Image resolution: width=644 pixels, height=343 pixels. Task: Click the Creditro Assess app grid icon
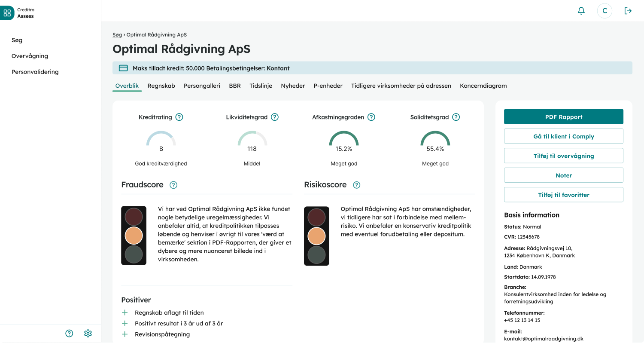7,13
